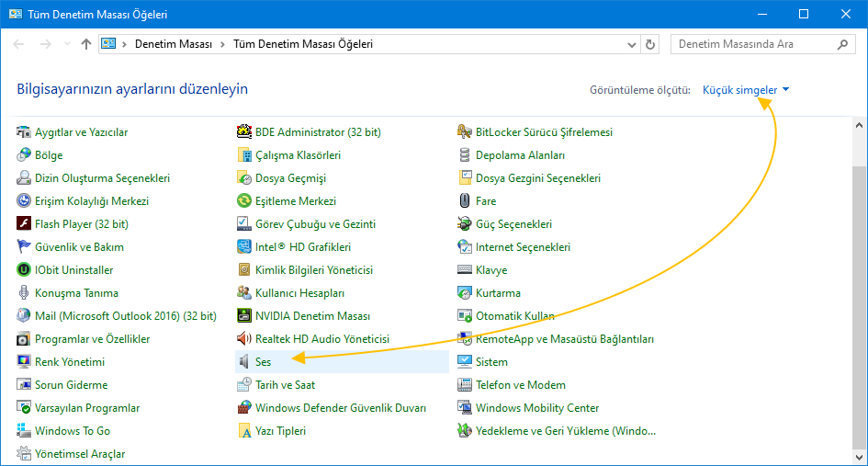Open the BDE Administrator (32 bit) icon
868x466 pixels.
tap(244, 131)
